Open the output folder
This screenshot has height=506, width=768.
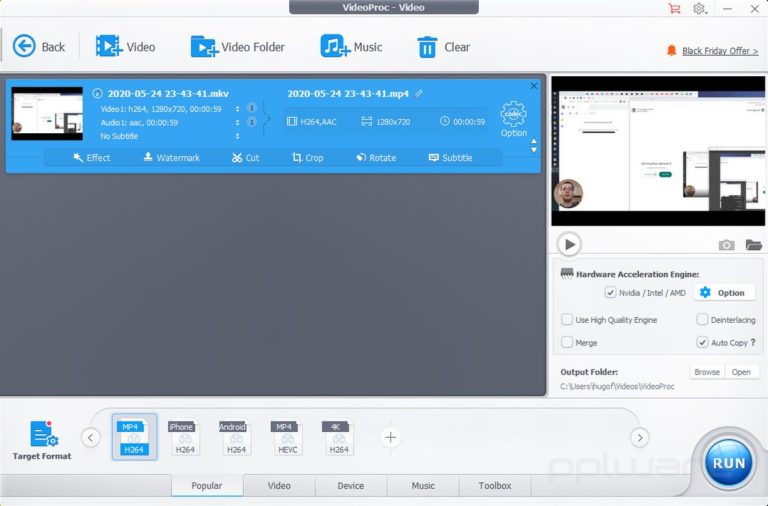click(x=741, y=372)
